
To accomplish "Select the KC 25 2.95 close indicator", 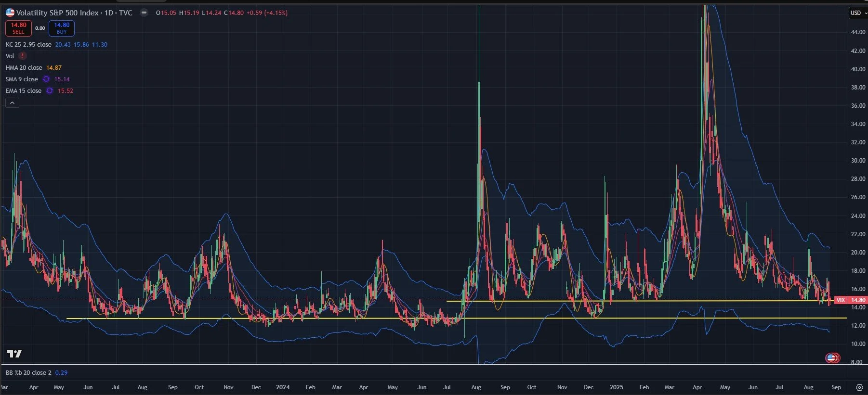I will (x=28, y=44).
